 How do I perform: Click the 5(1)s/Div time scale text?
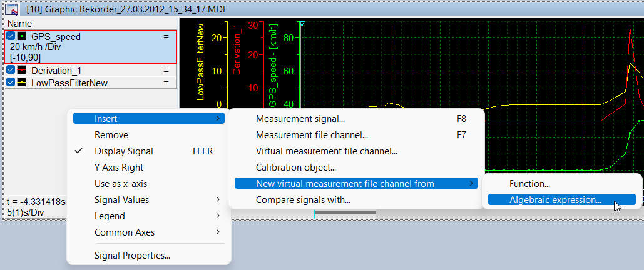(26, 212)
